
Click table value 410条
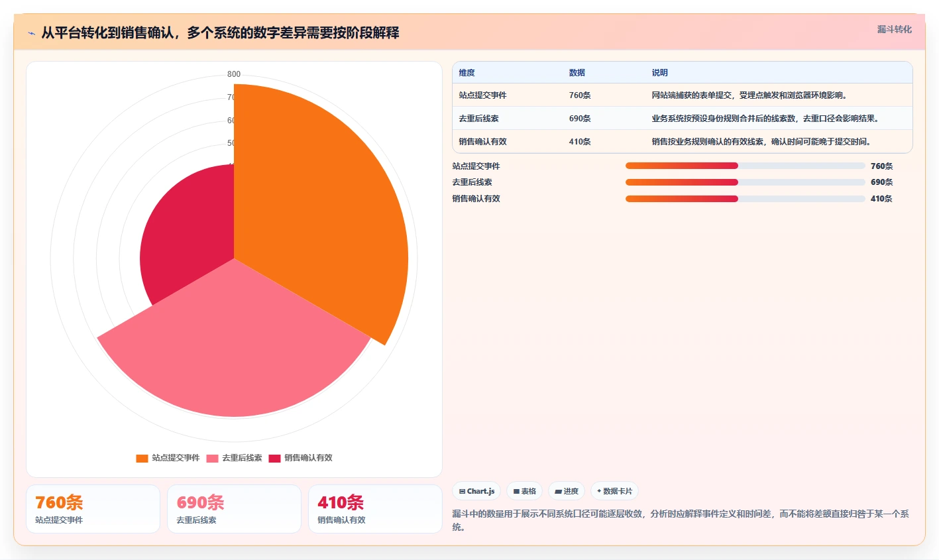(x=580, y=142)
